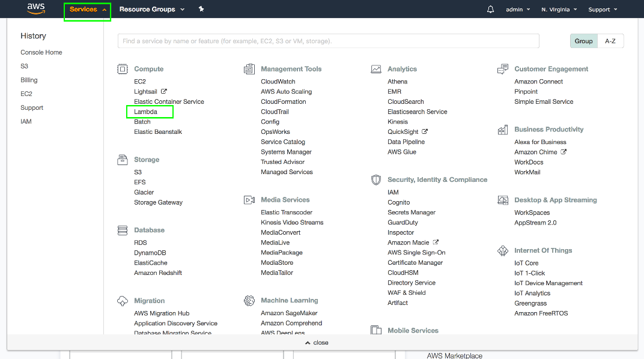Click the Compute category chip icon
The image size is (644, 359).
coord(123,69)
